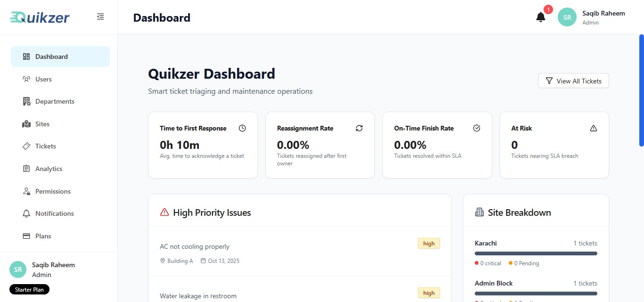
Task: Navigate to Sites in the sidebar
Action: pos(42,124)
